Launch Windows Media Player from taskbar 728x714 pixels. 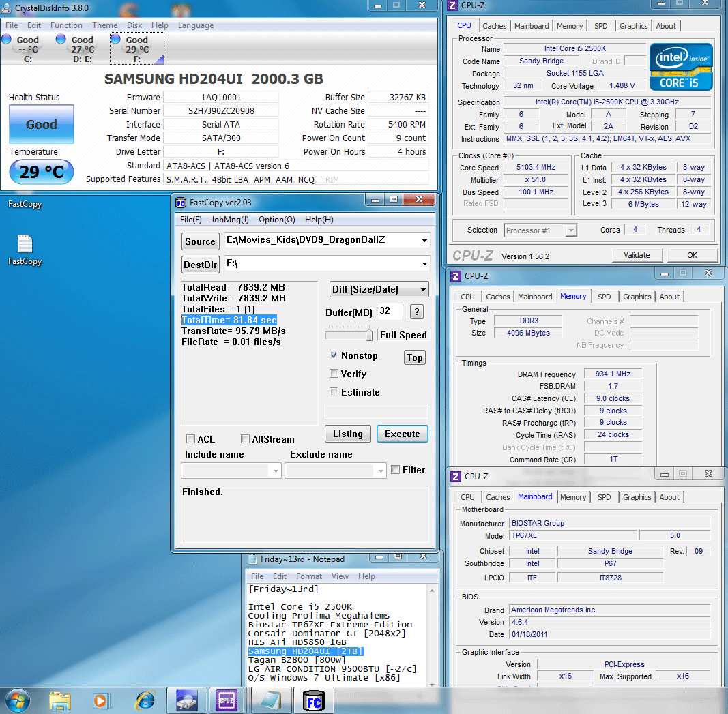pyautogui.click(x=102, y=700)
